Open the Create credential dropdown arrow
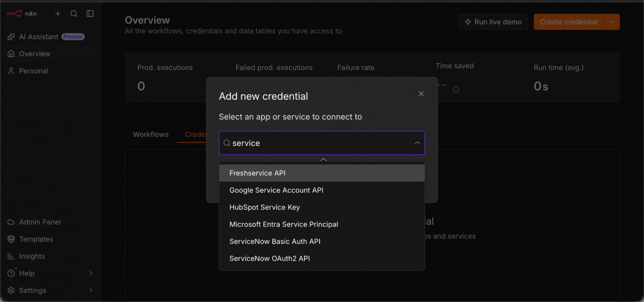The image size is (644, 302). click(612, 22)
